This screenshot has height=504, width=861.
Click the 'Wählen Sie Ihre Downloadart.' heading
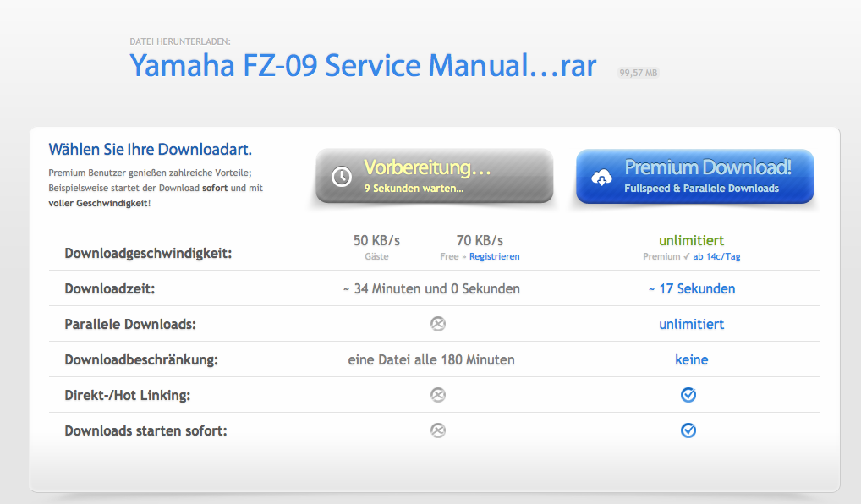coord(151,151)
